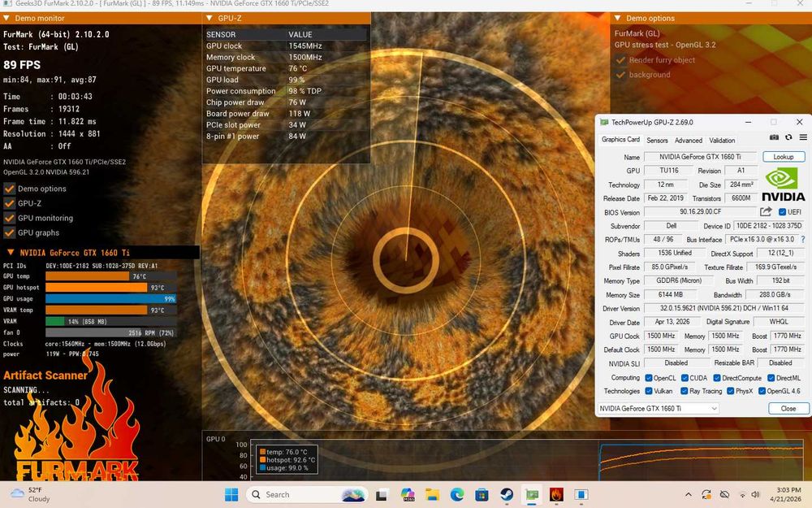Collapse the Demo monitor panel
Viewport: 812px width, 508px height.
[x=6, y=18]
